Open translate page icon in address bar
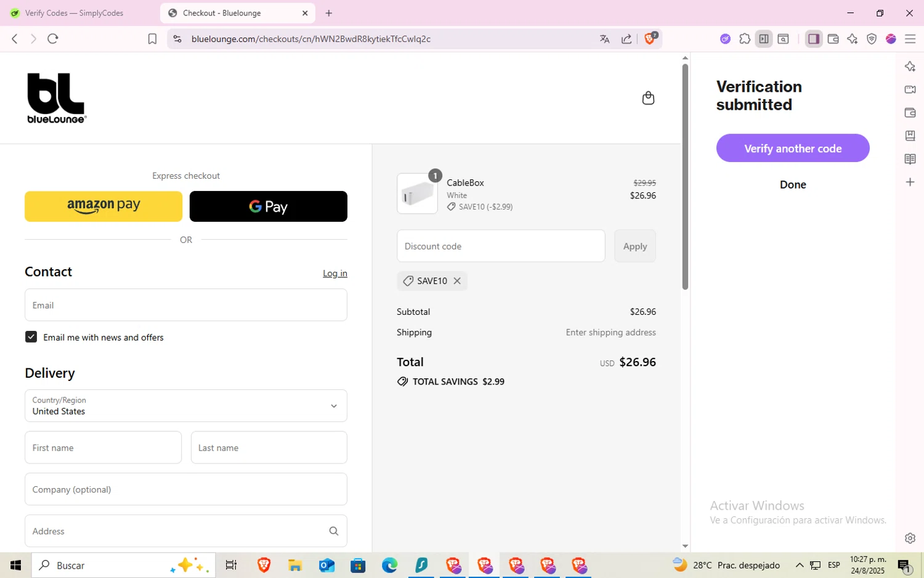Viewport: 924px width, 578px height. [604, 39]
